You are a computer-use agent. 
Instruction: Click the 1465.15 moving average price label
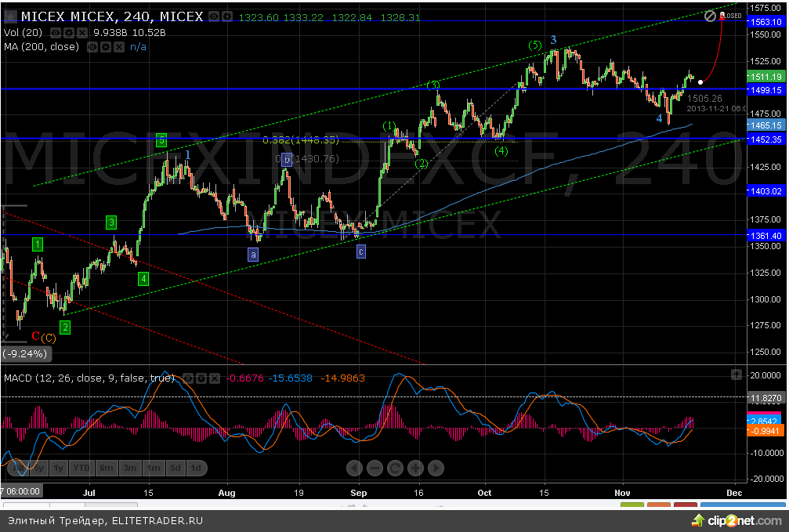(765, 125)
